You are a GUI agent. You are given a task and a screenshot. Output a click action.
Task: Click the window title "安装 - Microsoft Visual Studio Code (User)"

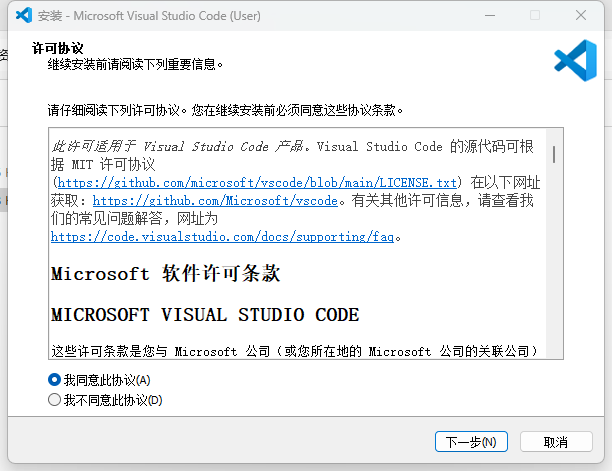tap(149, 16)
